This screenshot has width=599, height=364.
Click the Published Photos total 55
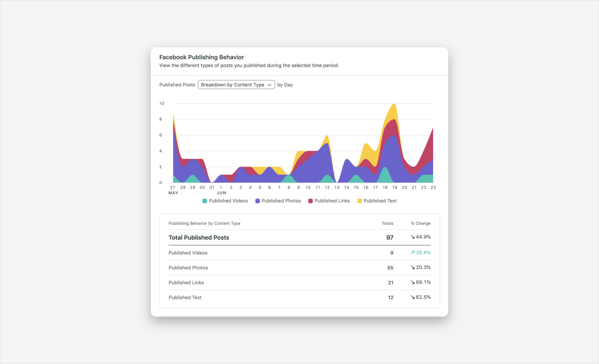click(x=390, y=268)
